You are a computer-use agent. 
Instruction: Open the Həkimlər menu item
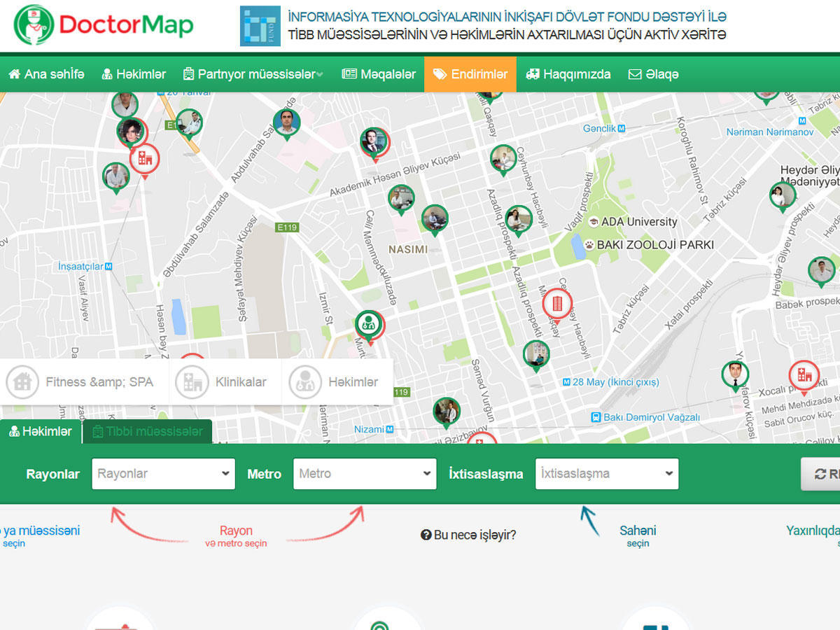134,74
